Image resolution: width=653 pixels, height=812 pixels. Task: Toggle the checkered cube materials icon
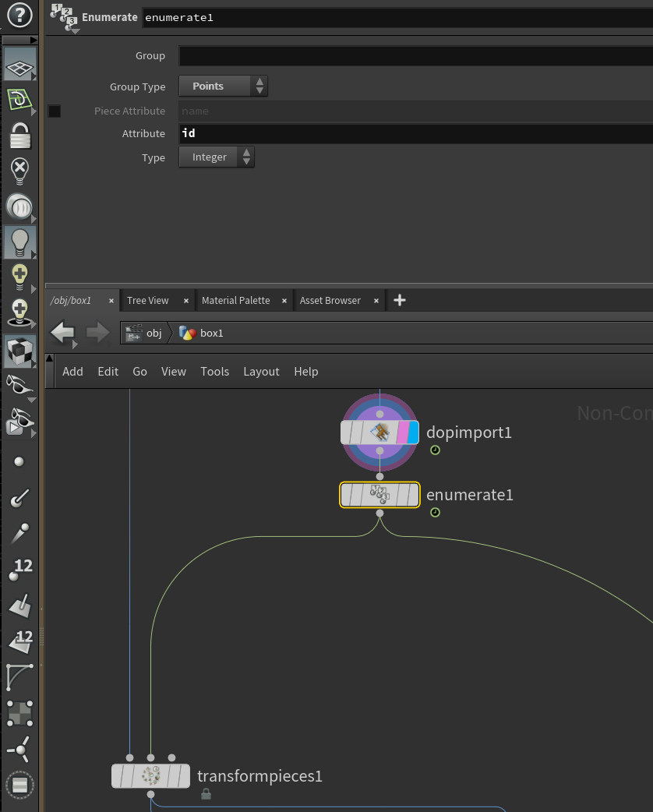(19, 351)
